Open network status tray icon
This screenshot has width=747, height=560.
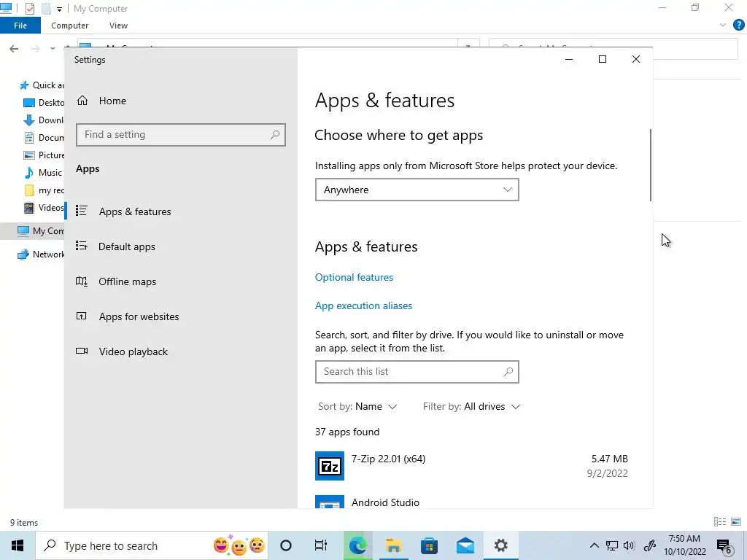(612, 545)
